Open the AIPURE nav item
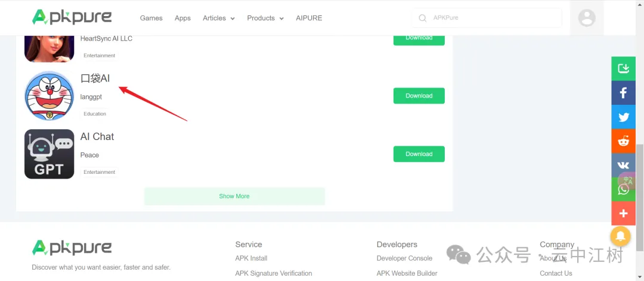 (309, 18)
